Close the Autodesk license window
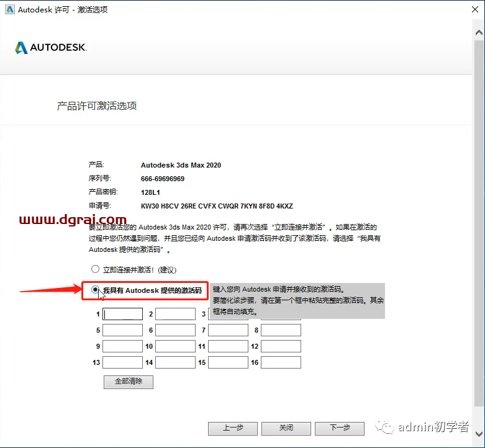485x448 pixels. [x=475, y=9]
